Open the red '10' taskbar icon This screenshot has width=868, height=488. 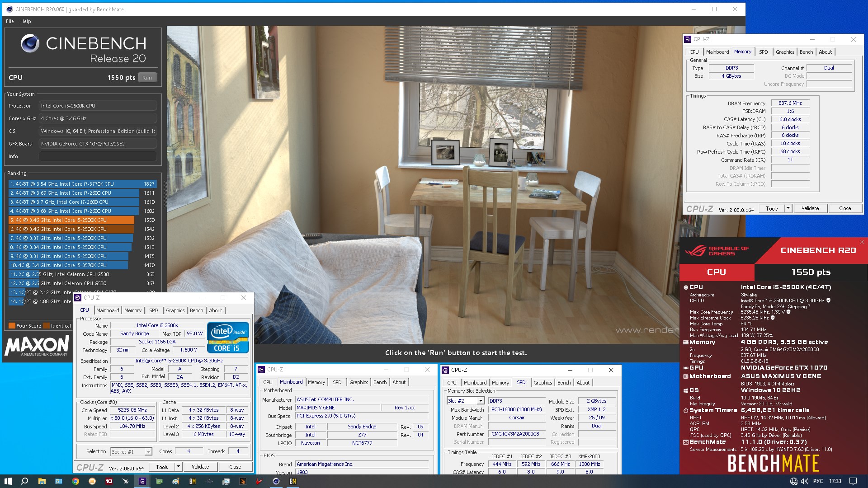point(109,481)
